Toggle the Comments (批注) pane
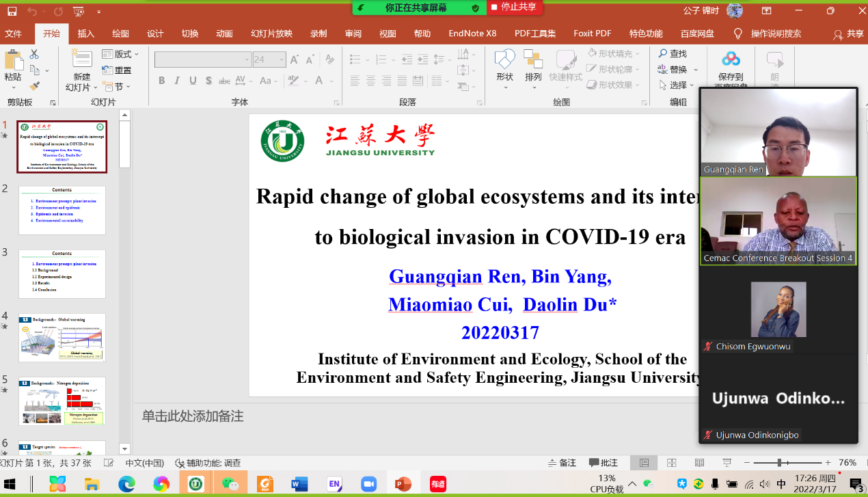This screenshot has height=497, width=868. [603, 463]
